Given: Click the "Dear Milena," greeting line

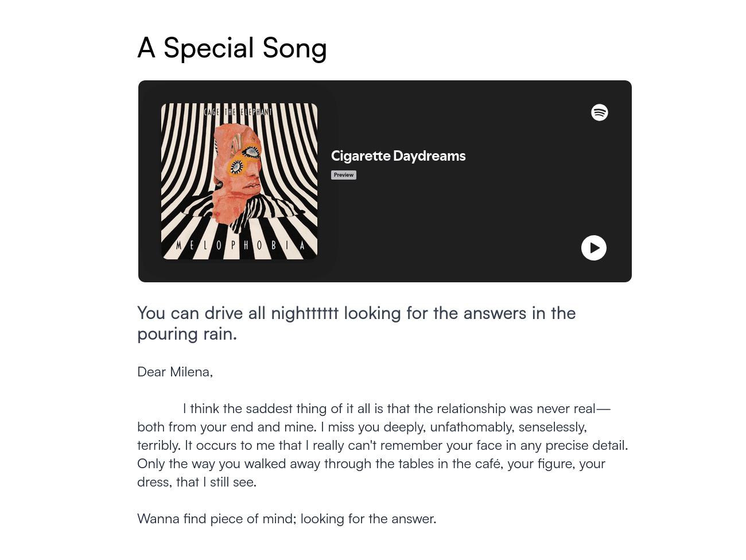Looking at the screenshot, I should (175, 372).
